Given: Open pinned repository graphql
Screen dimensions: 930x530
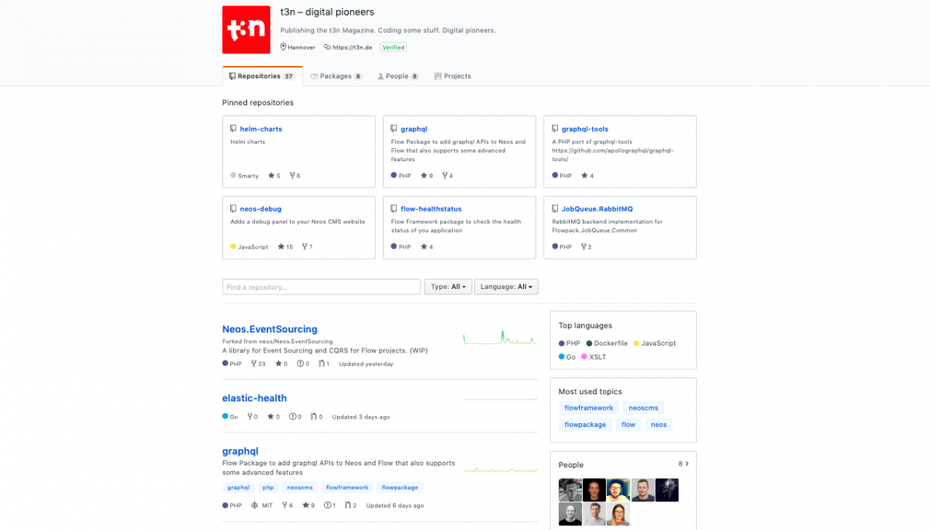Looking at the screenshot, I should pyautogui.click(x=414, y=129).
